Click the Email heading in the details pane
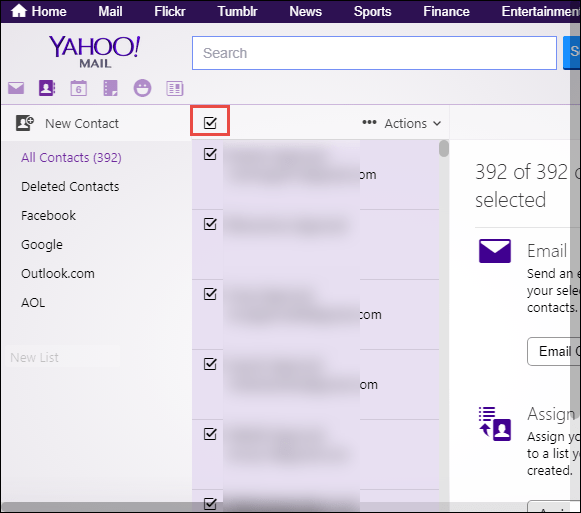This screenshot has width=581, height=513. click(x=547, y=251)
